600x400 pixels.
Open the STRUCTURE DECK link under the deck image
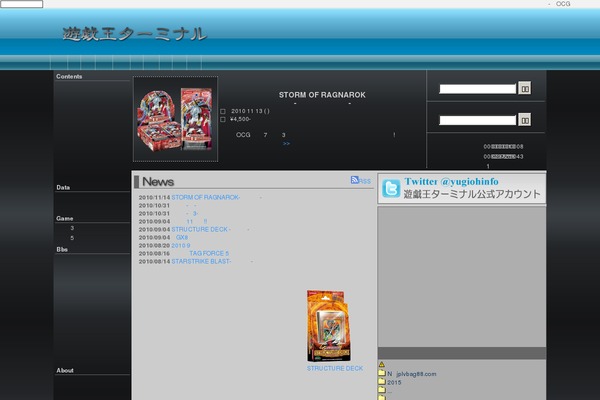(x=335, y=368)
